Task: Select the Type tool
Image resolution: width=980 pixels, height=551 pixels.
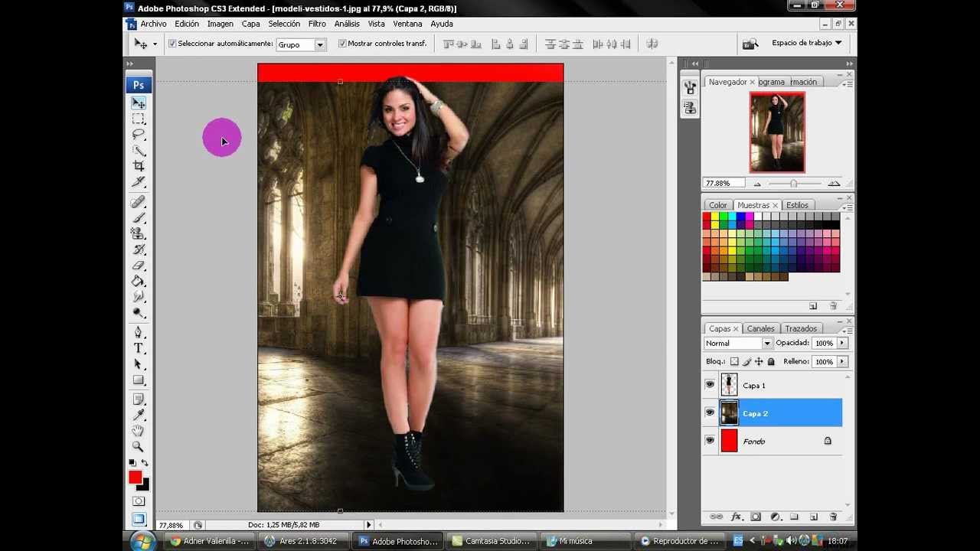Action: click(139, 348)
